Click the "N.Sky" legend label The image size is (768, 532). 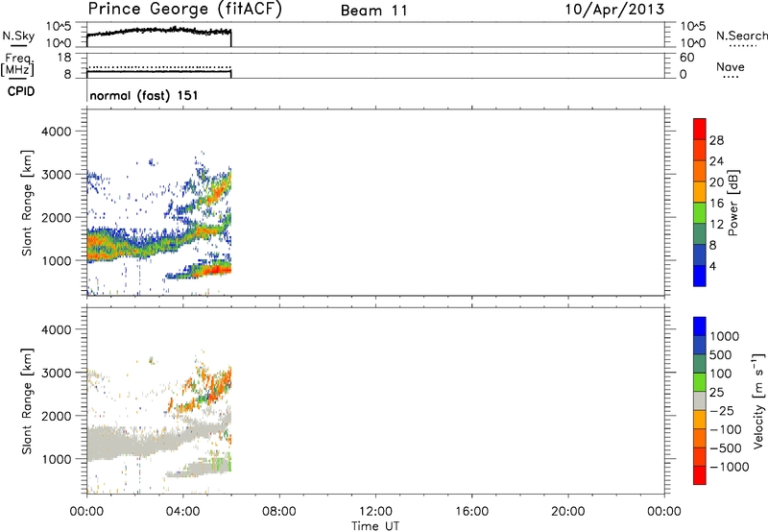[x=18, y=36]
